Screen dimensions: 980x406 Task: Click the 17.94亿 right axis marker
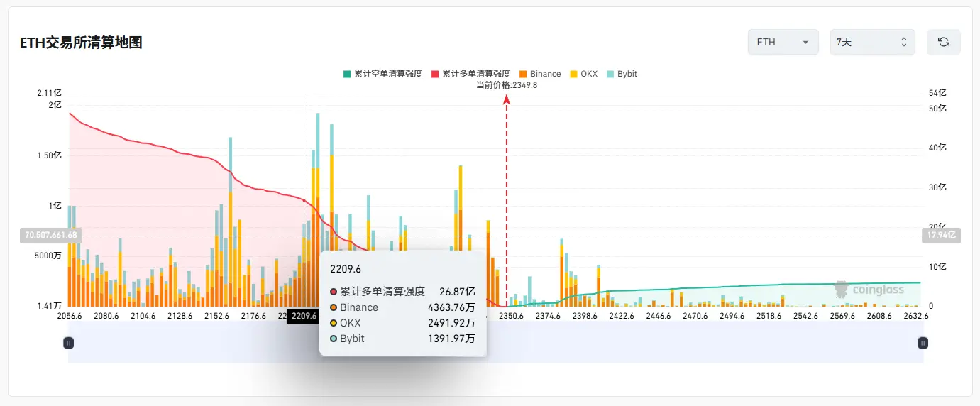coord(941,235)
